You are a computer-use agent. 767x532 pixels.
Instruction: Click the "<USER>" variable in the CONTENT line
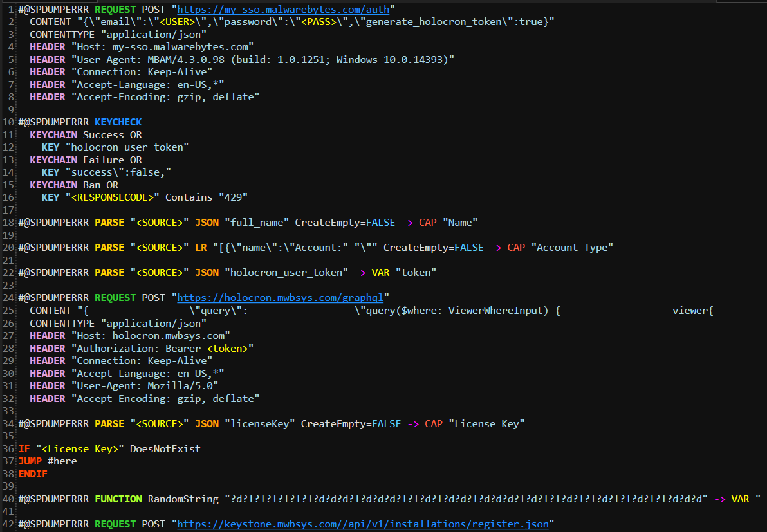(x=177, y=22)
